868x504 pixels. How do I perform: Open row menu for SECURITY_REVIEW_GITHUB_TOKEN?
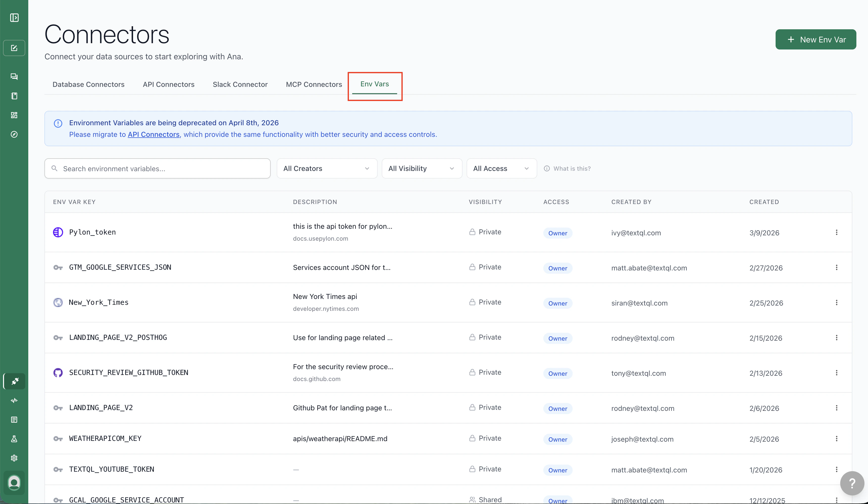[x=836, y=373]
